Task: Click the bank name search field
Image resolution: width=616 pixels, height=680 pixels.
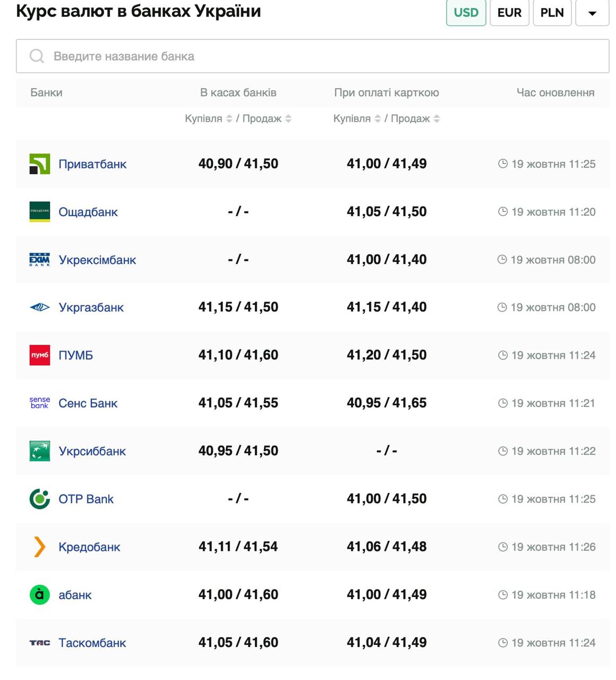Action: pos(312,56)
